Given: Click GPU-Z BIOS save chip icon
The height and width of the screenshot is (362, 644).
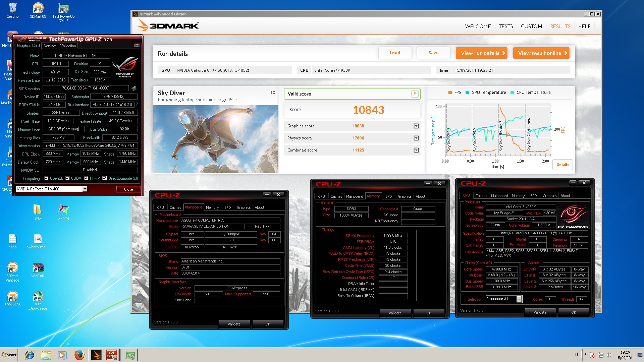Looking at the screenshot, I should point(133,88).
